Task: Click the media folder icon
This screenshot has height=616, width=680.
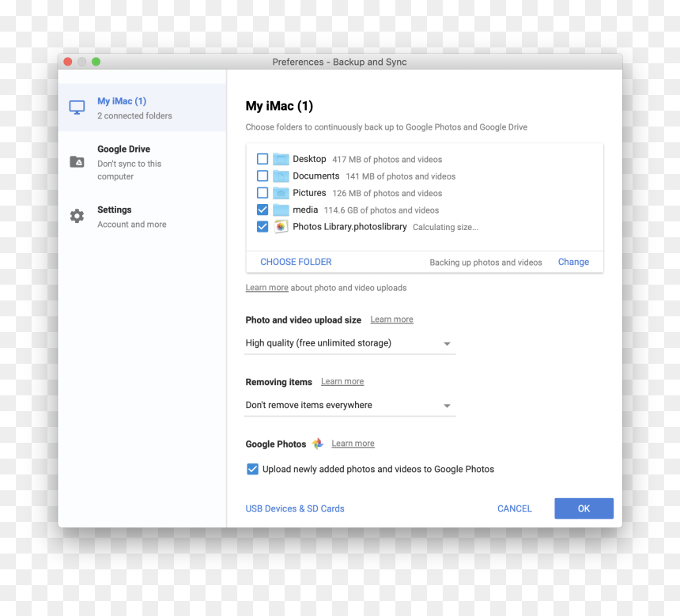Action: pos(281,210)
